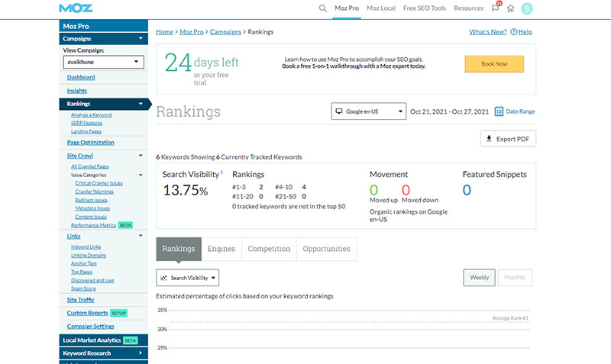Collapse the Rankings sidebar section

[x=141, y=104]
